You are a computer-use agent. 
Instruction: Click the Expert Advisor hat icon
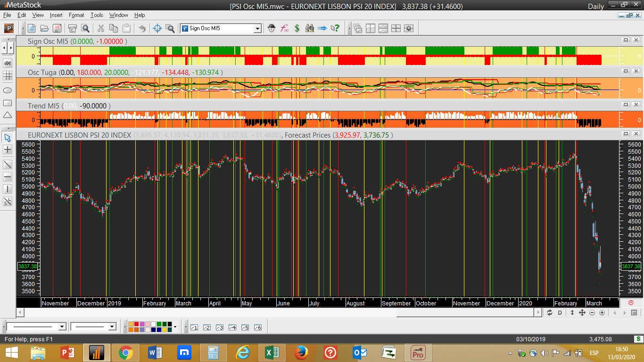pyautogui.click(x=272, y=28)
